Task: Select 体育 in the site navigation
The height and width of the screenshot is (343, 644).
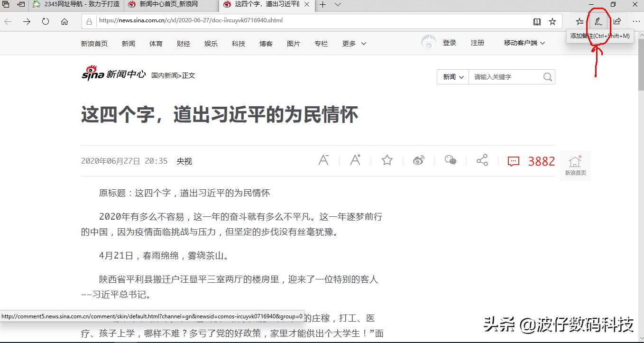Action: [156, 43]
